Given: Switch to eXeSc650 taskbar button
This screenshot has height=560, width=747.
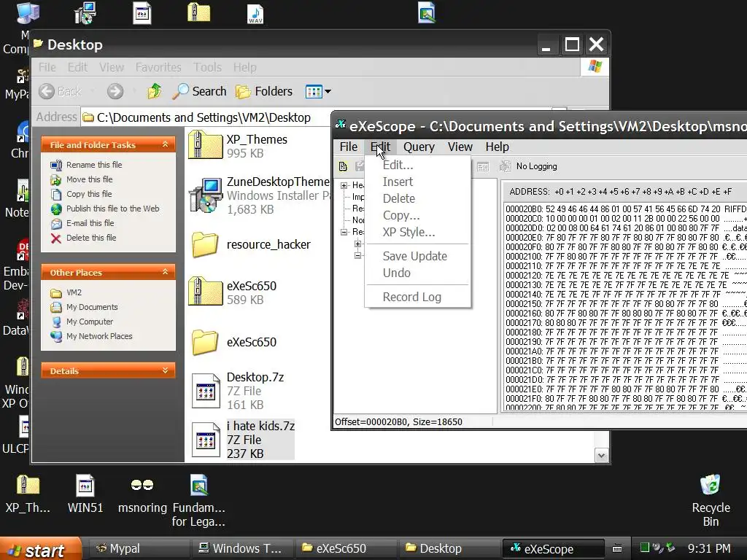Looking at the screenshot, I should [x=345, y=548].
